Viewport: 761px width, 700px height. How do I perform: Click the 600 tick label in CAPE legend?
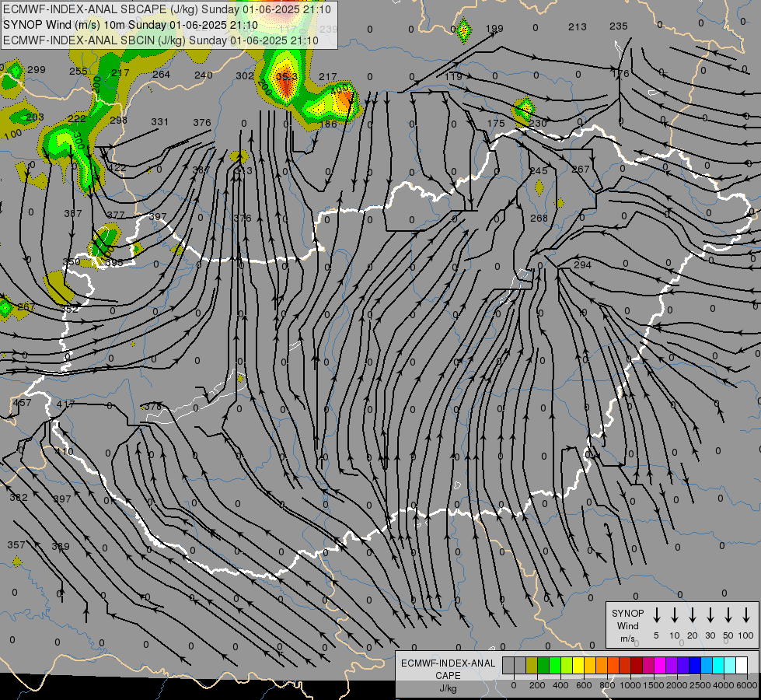click(584, 685)
